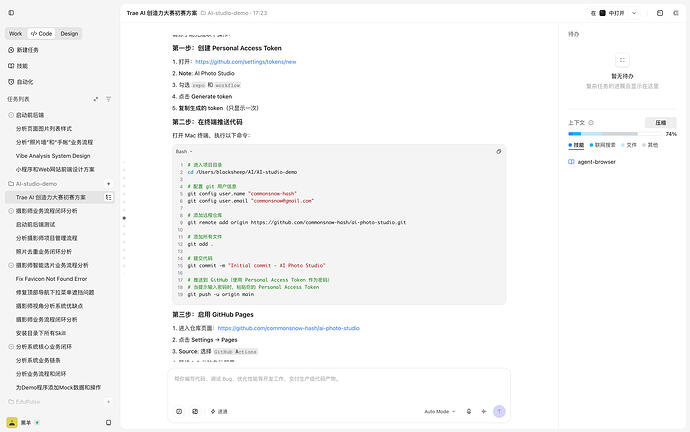690x432 pixels.
Task: Click the plus icon next to EduPulse folder
Action: pos(109,402)
